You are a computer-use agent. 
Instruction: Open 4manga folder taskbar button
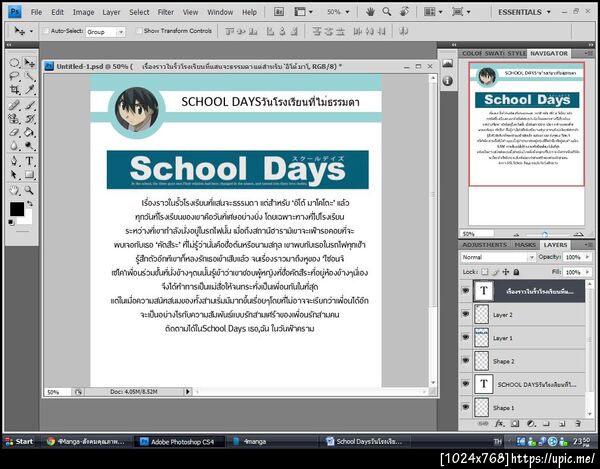tap(274, 442)
